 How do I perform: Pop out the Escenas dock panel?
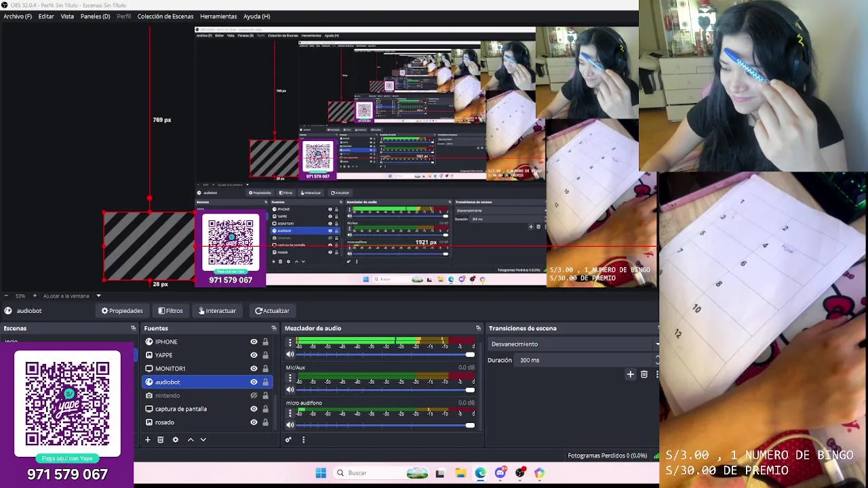pos(134,328)
